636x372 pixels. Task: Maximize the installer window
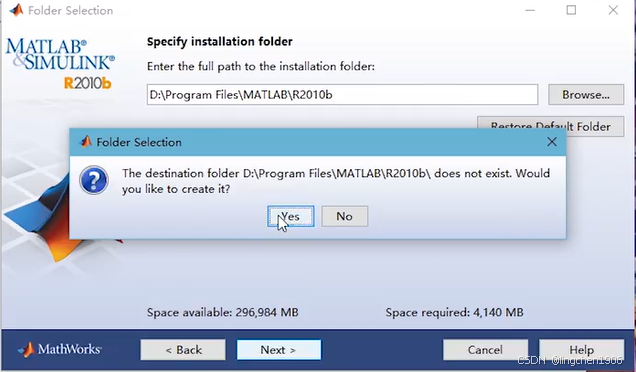click(x=571, y=10)
